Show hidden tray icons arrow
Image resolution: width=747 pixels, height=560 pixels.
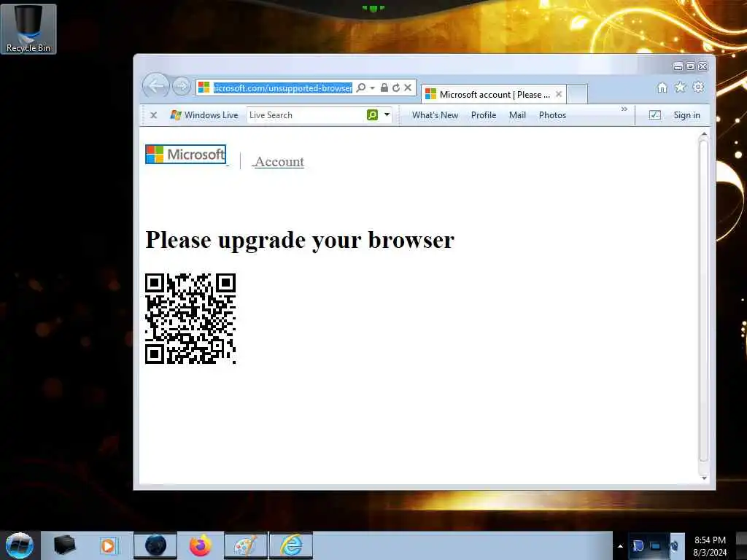[x=620, y=546]
